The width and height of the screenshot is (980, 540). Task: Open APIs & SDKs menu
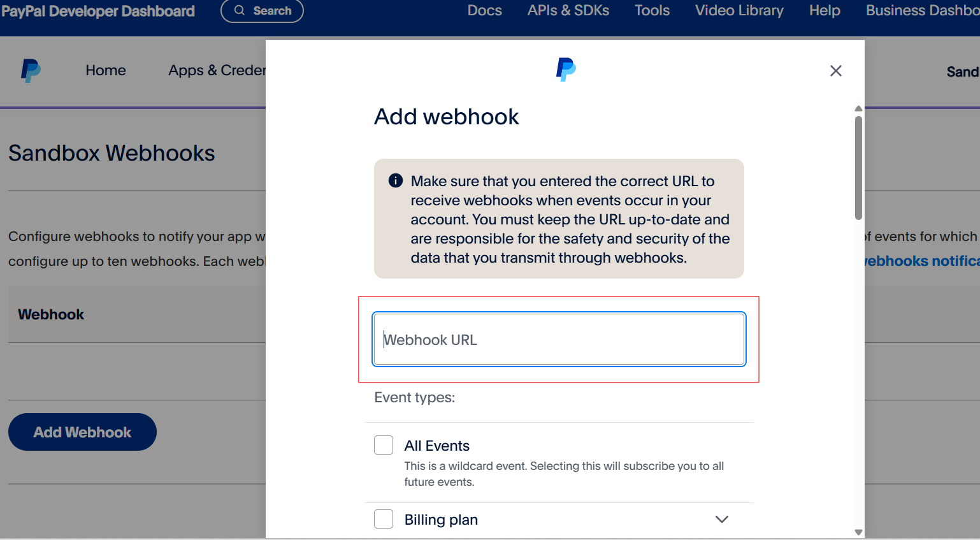click(568, 10)
